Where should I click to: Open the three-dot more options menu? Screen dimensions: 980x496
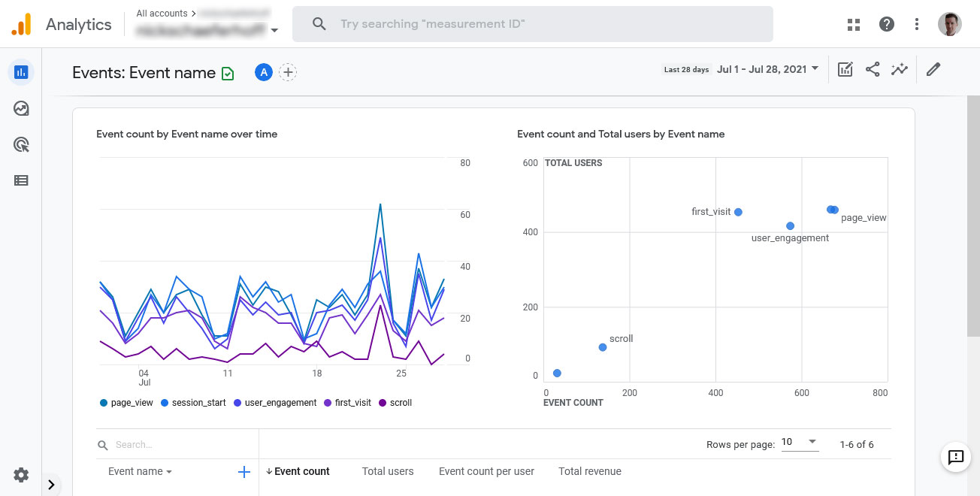[x=917, y=24]
